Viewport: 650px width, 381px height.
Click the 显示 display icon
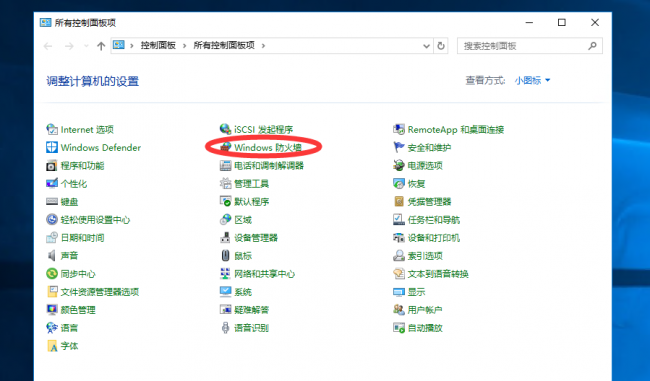click(399, 292)
